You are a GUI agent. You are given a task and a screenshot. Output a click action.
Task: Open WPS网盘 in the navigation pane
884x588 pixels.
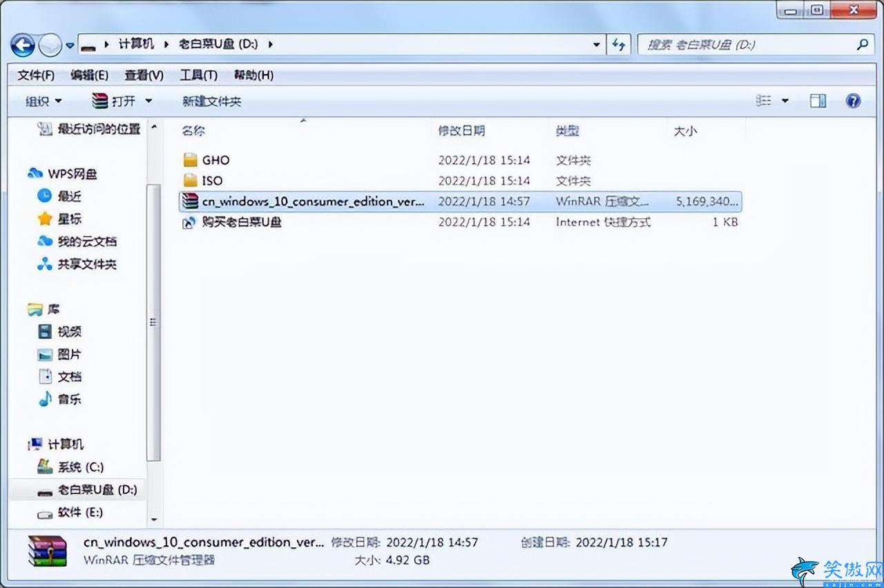click(x=72, y=174)
